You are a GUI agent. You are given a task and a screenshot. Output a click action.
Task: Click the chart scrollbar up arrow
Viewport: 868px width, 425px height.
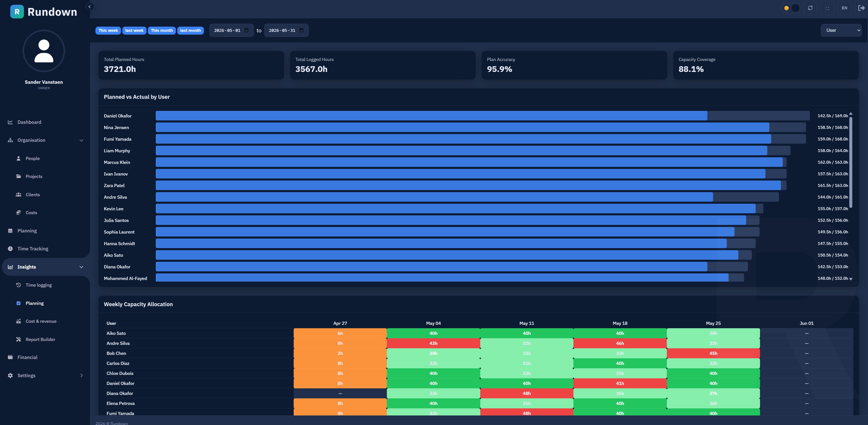[x=850, y=114]
